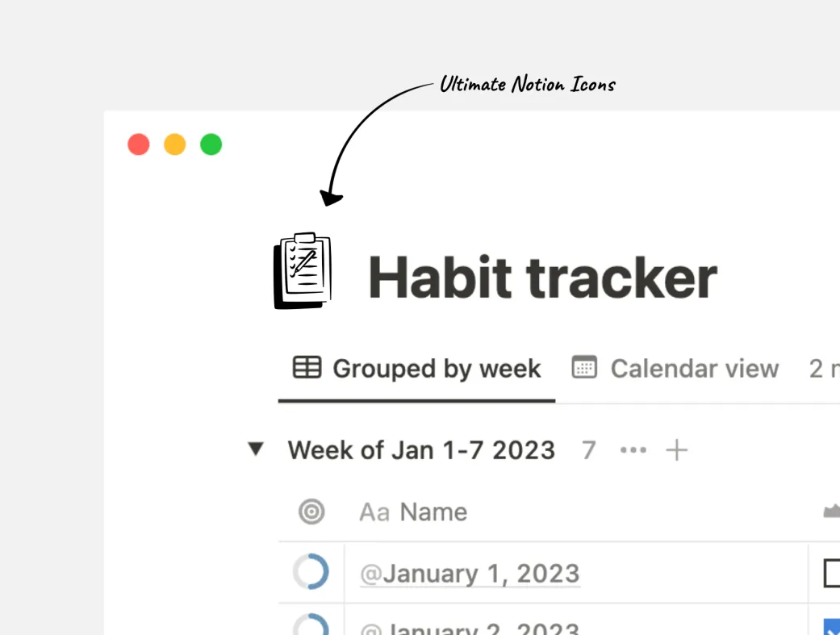Open the '2 more' views dropdown
Viewport: 840px width, 635px height.
pos(824,369)
